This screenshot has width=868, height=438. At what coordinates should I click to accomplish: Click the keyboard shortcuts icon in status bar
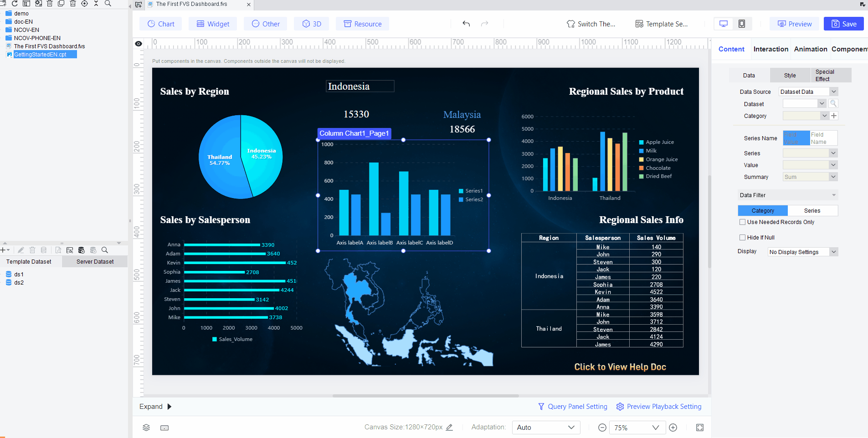tap(164, 428)
